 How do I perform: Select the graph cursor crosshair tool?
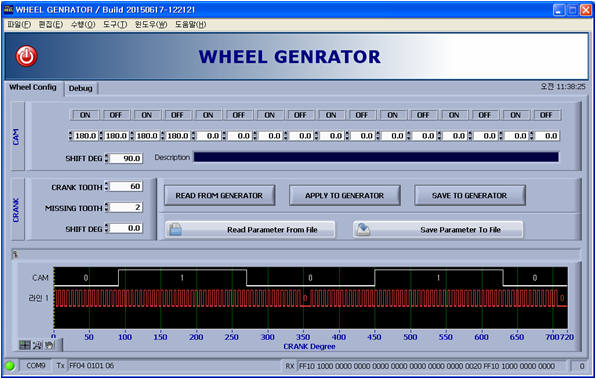click(25, 345)
